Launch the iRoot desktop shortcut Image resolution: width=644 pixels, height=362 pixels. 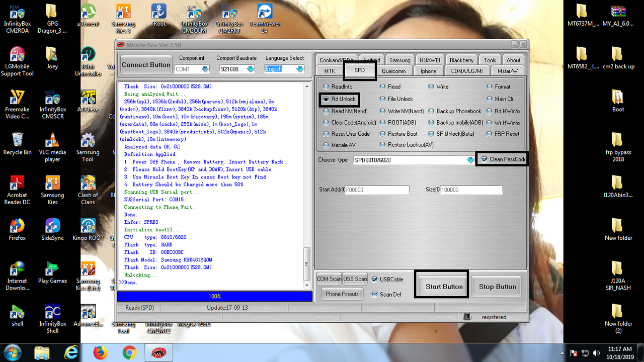158,16
